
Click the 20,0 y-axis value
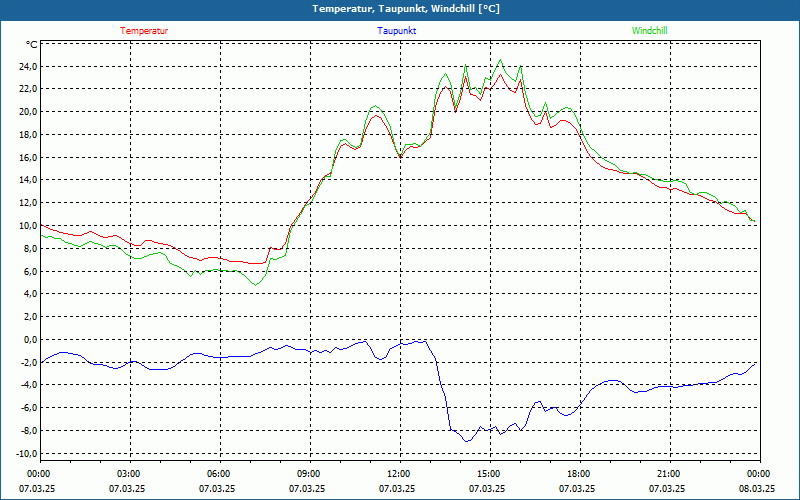28,112
